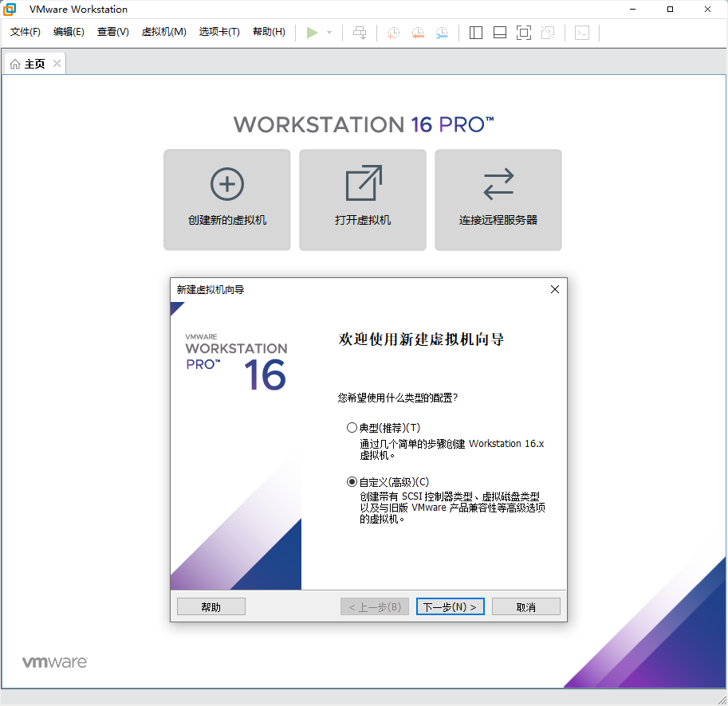
Task: Open the 选项卡(T) menu
Action: tap(219, 32)
